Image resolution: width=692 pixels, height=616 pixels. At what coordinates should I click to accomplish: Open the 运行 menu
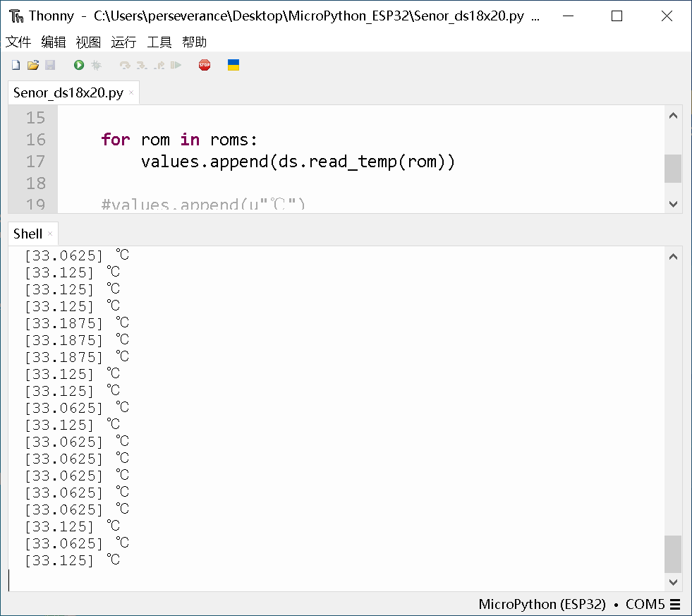coord(123,42)
